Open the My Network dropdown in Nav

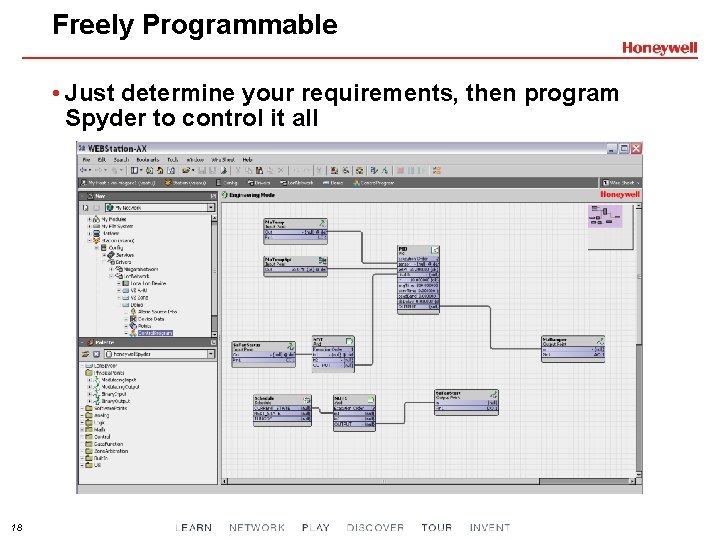coord(210,208)
